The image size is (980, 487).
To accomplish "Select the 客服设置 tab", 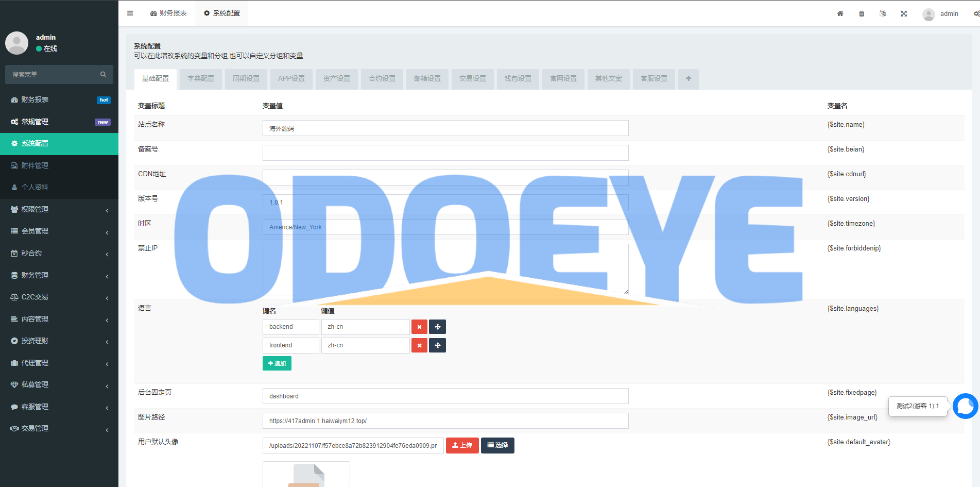I will 654,79.
